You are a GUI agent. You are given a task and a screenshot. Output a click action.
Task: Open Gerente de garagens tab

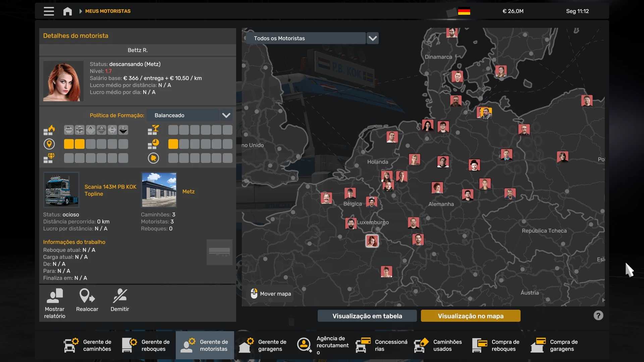coord(263,345)
